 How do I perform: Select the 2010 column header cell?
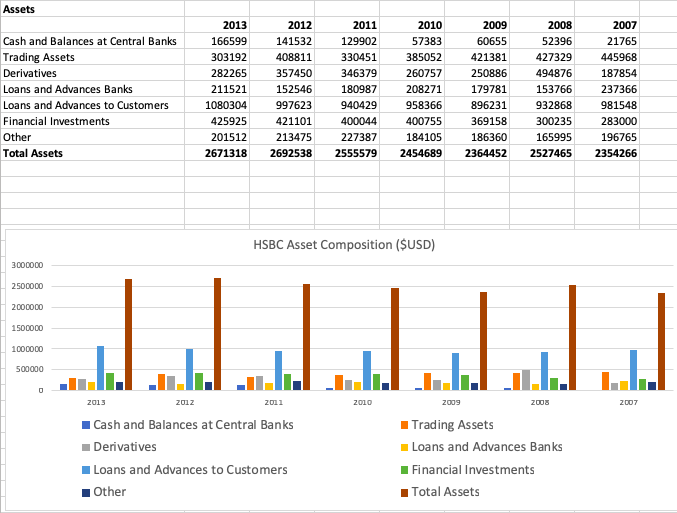[x=412, y=25]
